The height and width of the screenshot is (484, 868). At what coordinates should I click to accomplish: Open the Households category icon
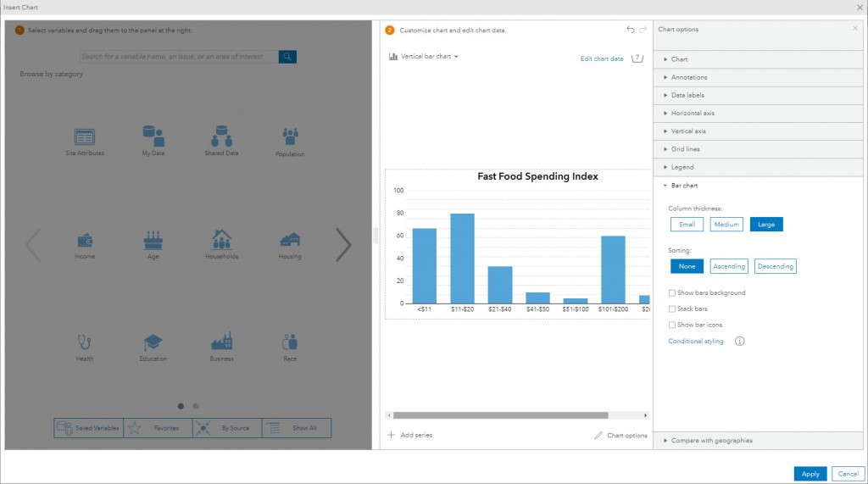point(221,239)
